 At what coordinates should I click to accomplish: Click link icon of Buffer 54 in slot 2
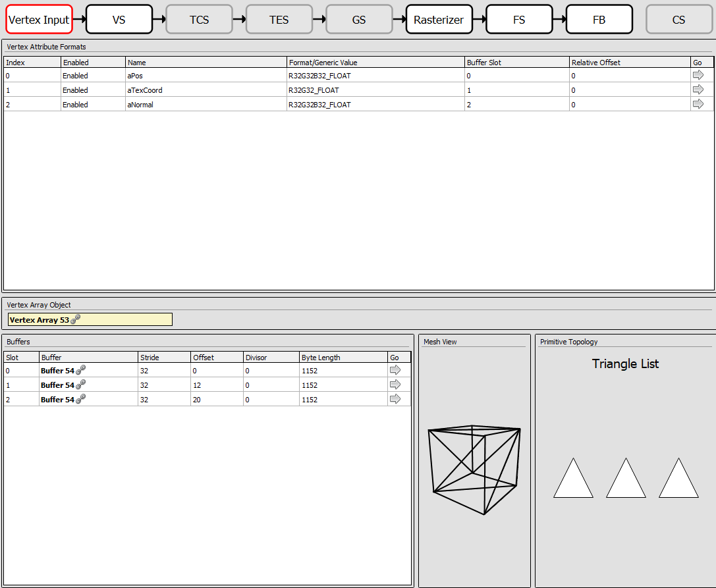81,398
